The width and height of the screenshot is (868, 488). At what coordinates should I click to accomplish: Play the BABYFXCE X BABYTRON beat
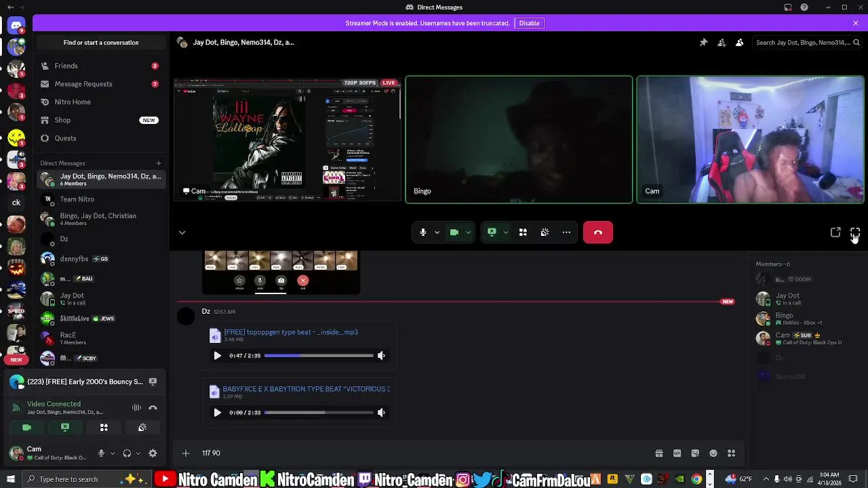coord(217,412)
